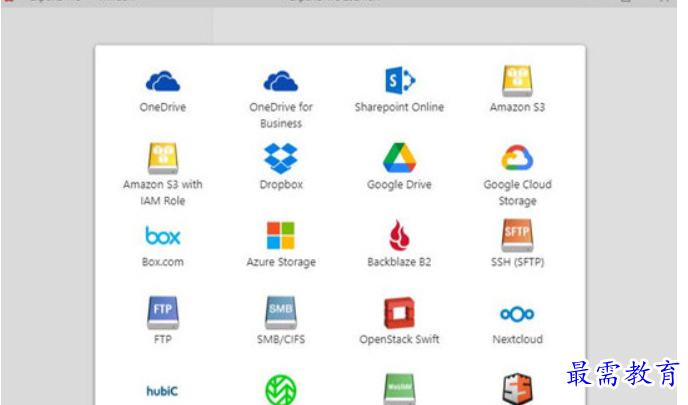Click the "Google Drive" label
The image size is (688, 405).
click(399, 185)
